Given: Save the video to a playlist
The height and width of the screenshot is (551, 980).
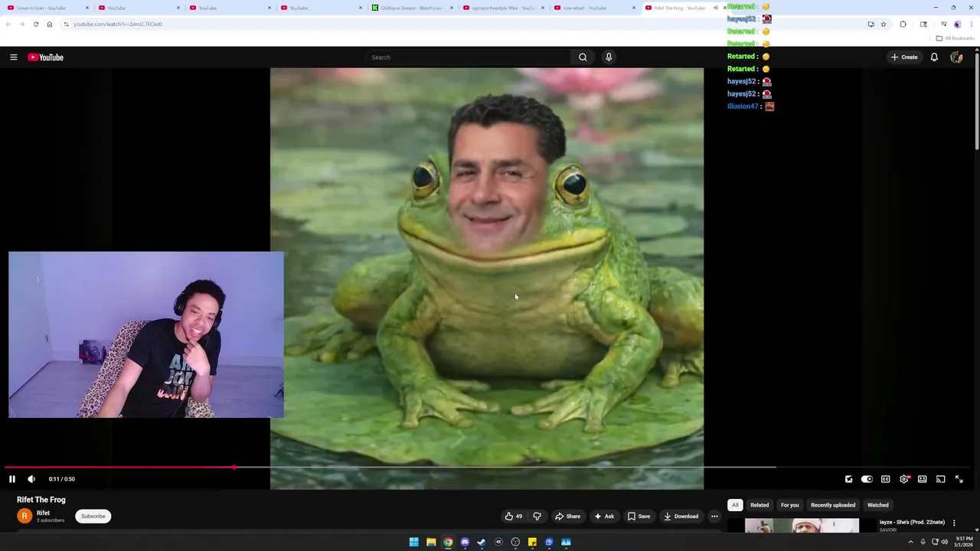Looking at the screenshot, I should 639,517.
